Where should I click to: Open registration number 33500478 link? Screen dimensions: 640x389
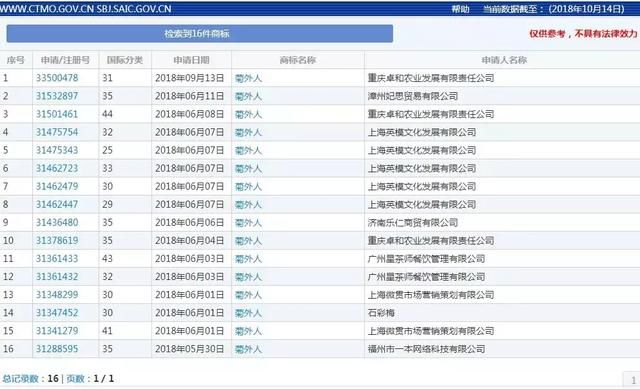[x=57, y=78]
